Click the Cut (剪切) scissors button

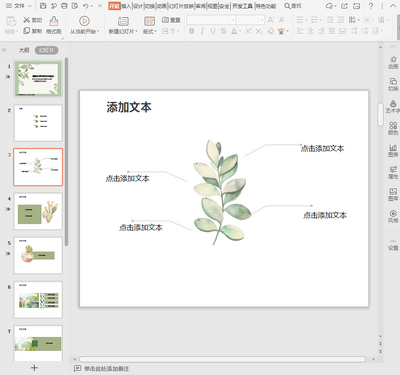coord(32,20)
